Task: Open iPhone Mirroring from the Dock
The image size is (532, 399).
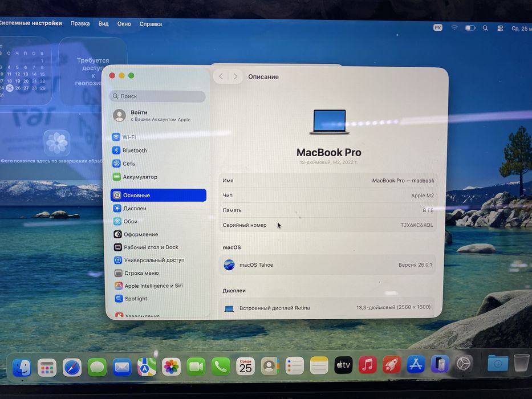Action: tap(440, 364)
